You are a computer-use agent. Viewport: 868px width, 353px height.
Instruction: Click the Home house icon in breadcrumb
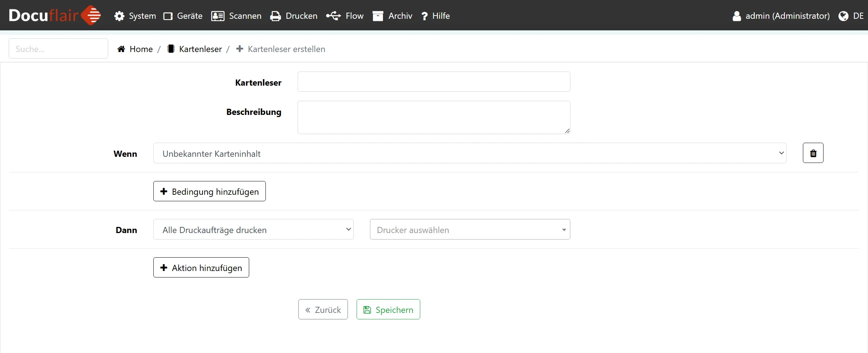click(121, 49)
